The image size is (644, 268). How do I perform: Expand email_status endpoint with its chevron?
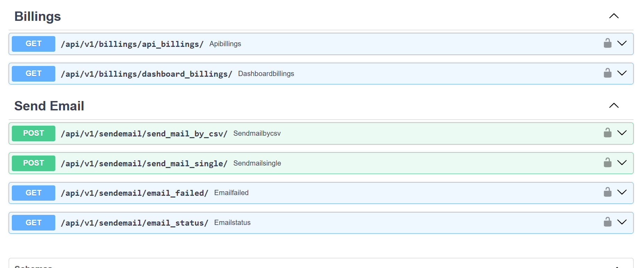pos(622,222)
